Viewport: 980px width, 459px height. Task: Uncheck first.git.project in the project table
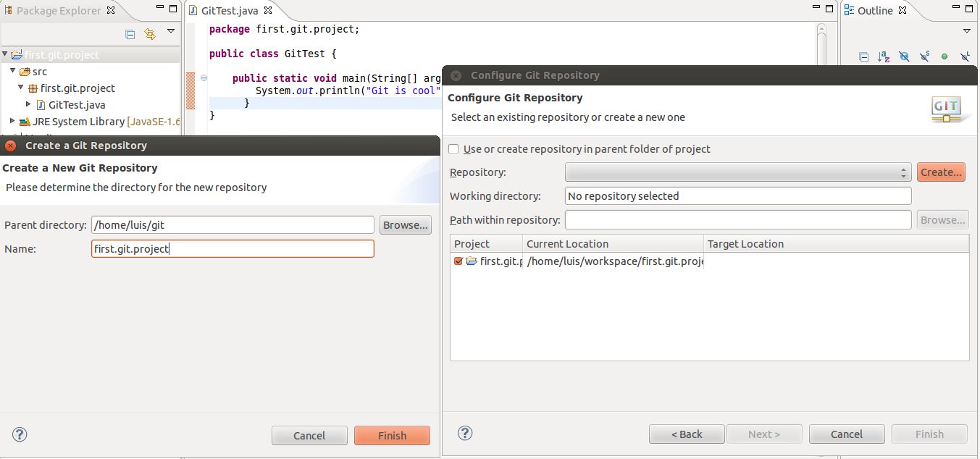click(458, 261)
